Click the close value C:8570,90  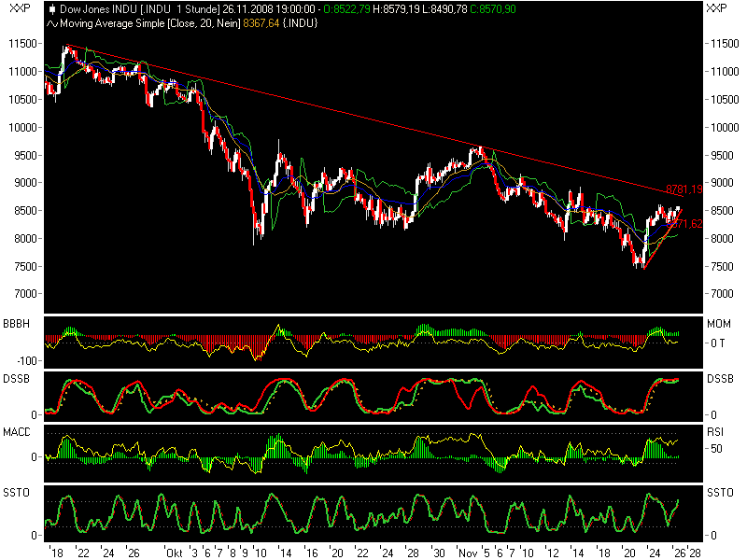493,9
